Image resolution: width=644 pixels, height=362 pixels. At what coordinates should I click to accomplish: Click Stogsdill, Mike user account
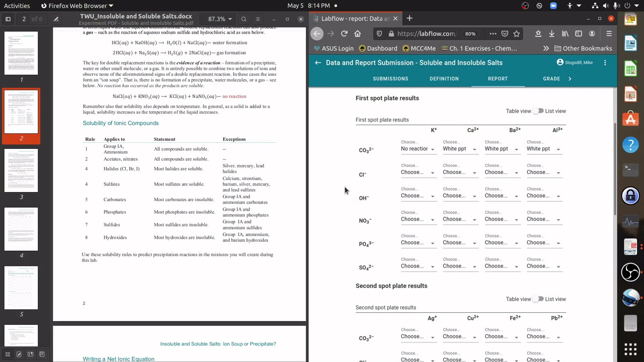575,63
